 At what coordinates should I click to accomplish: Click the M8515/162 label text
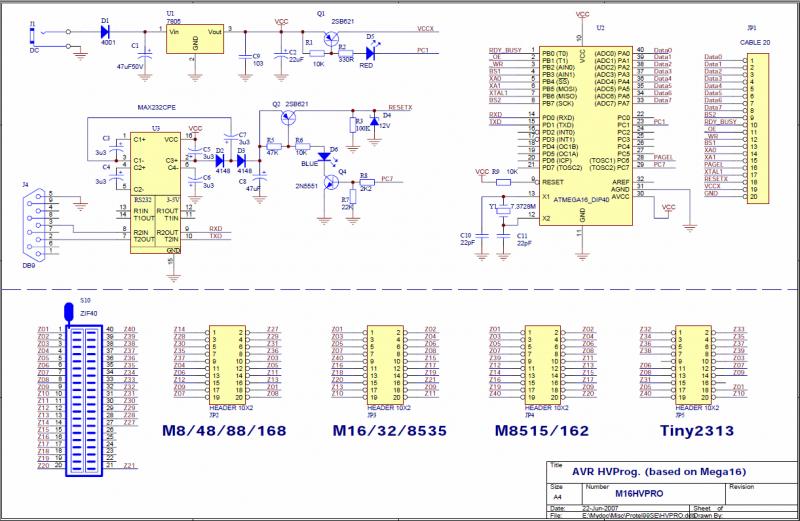541,430
